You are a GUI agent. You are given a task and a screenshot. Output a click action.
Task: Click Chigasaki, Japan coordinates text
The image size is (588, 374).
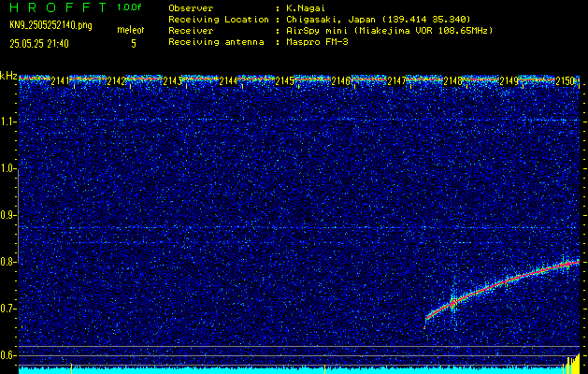(378, 19)
